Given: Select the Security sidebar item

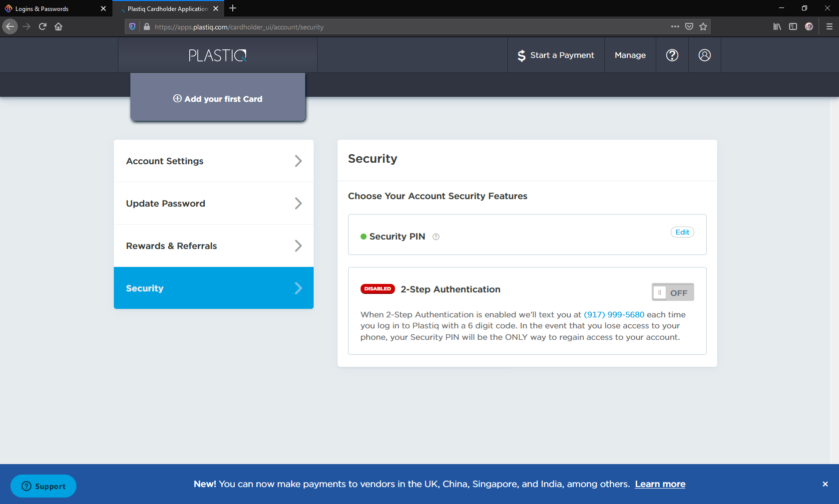Looking at the screenshot, I should tap(214, 288).
